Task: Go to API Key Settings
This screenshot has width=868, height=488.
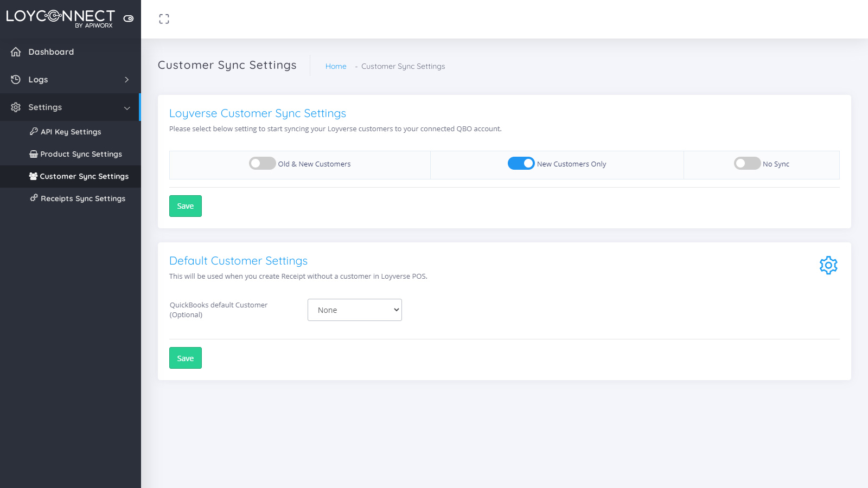Action: tap(71, 132)
